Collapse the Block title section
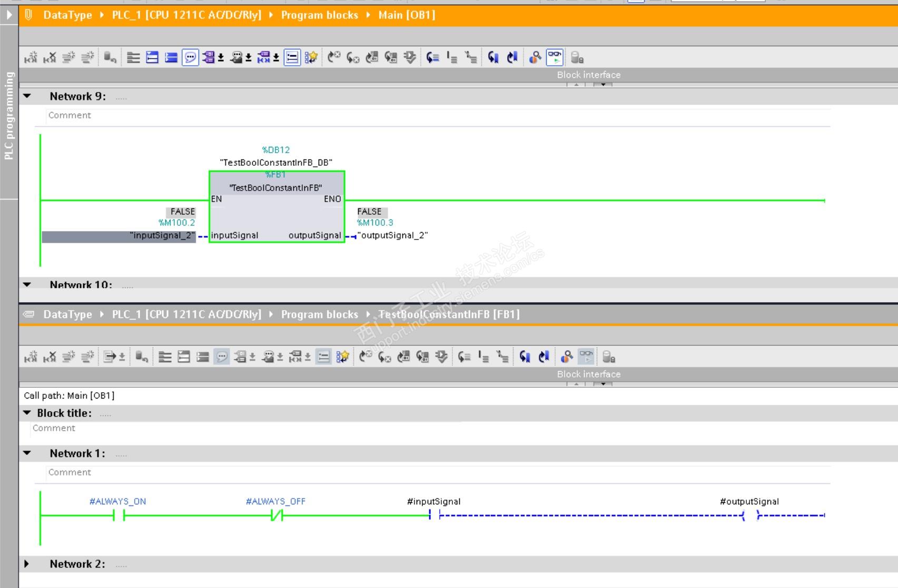Screen dimensions: 898x588 pos(27,413)
